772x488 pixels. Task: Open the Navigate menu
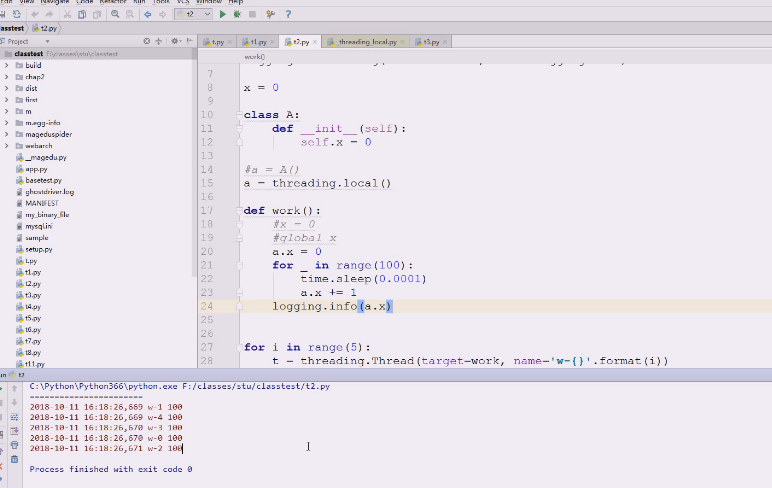tap(55, 2)
